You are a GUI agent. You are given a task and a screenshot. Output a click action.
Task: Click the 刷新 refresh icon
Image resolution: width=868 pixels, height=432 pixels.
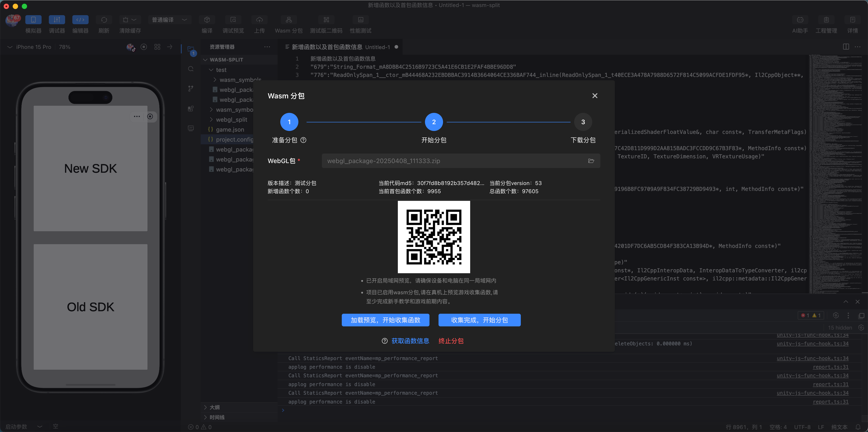(x=104, y=19)
